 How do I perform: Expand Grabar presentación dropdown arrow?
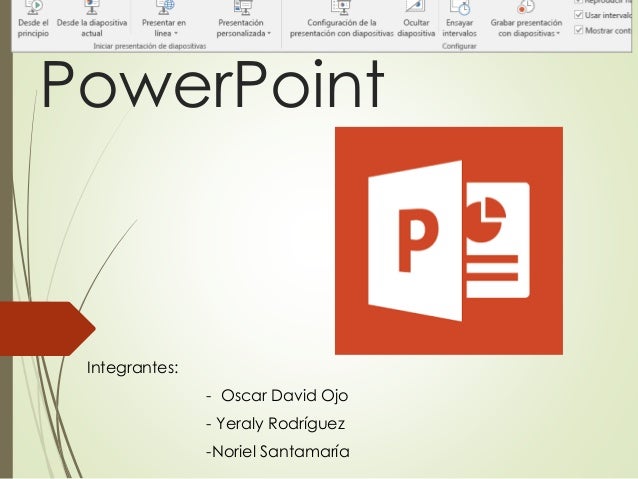(558, 33)
